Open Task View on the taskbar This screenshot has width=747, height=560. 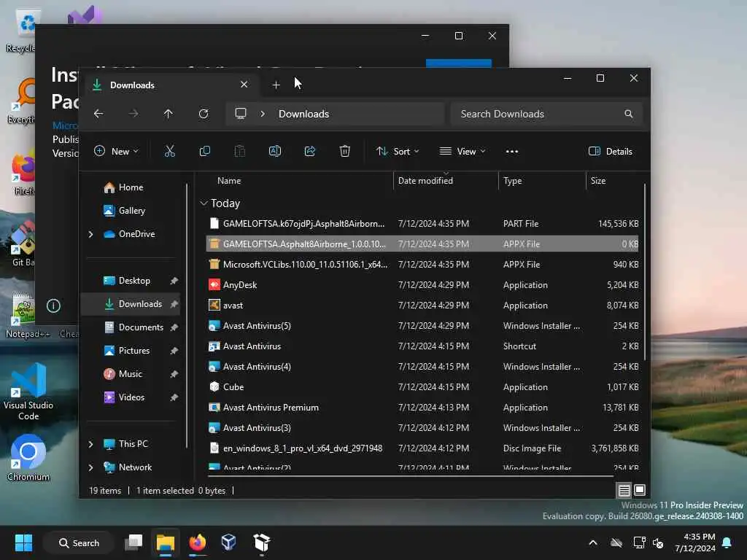133,542
